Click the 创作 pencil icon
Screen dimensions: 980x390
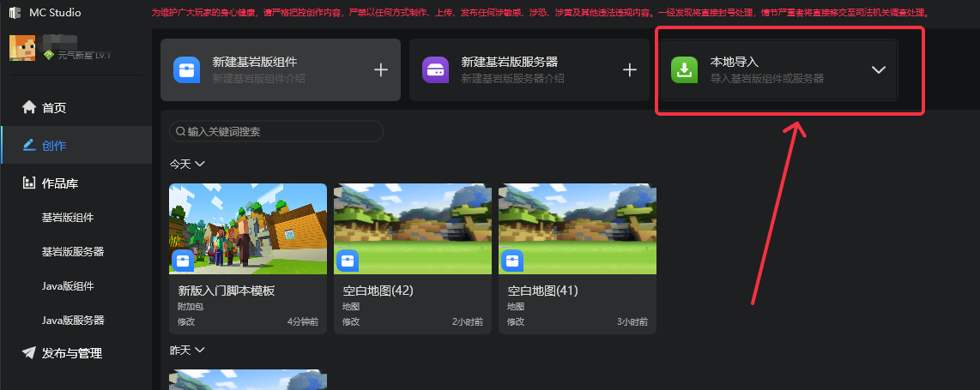tap(29, 146)
